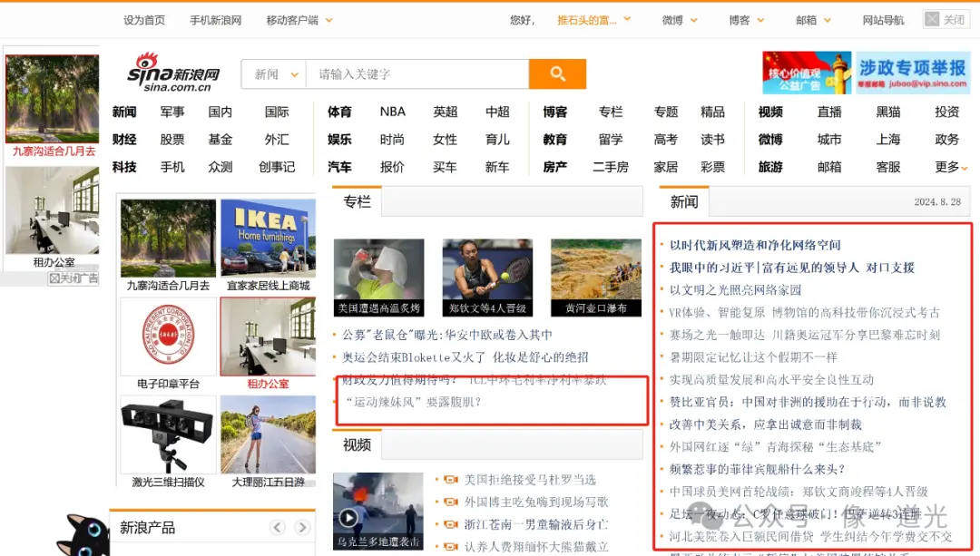Click the next arrow in 新浪产品
Viewport: 980px width, 556px height.
302,527
